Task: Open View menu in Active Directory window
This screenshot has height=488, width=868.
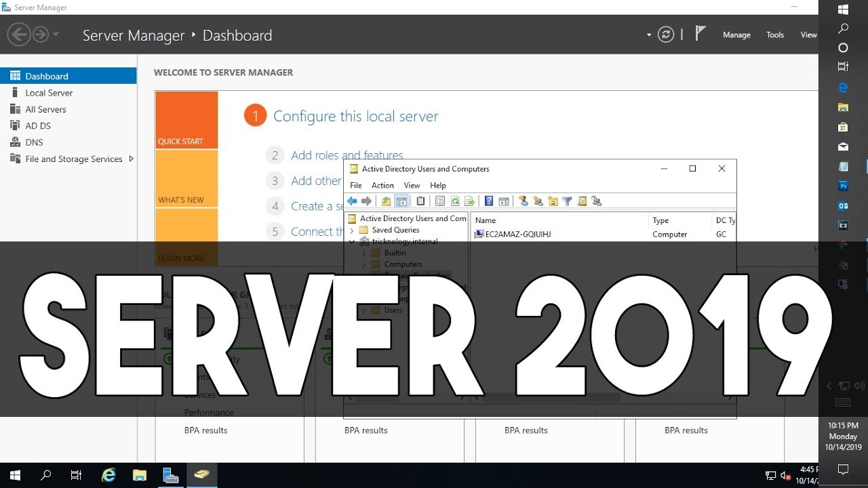Action: tap(412, 185)
